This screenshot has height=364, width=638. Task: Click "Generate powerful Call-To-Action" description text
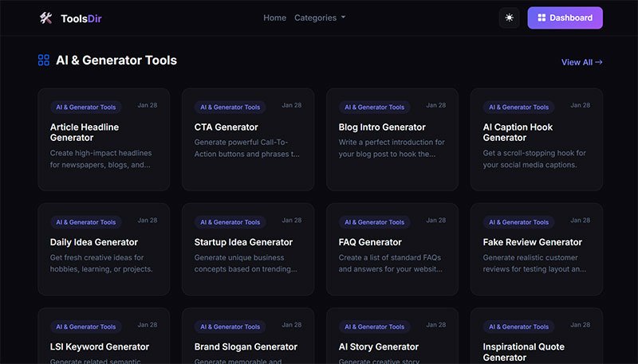[247, 148]
